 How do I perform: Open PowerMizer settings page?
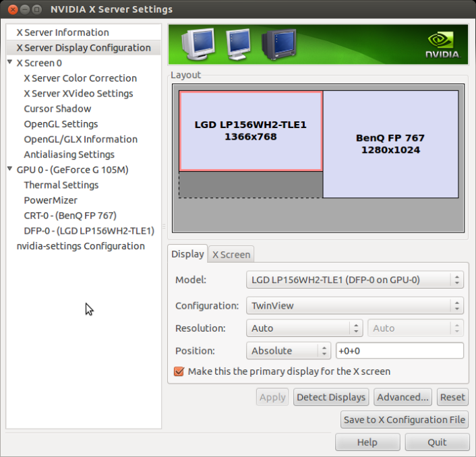51,200
